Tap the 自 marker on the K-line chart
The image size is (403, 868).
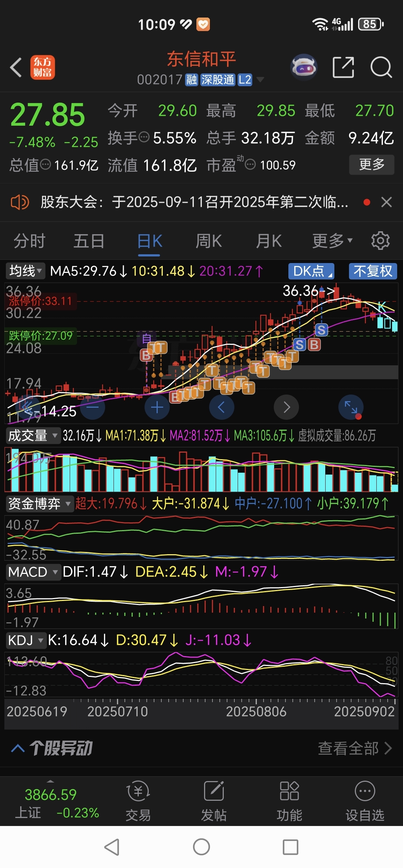coord(147,338)
